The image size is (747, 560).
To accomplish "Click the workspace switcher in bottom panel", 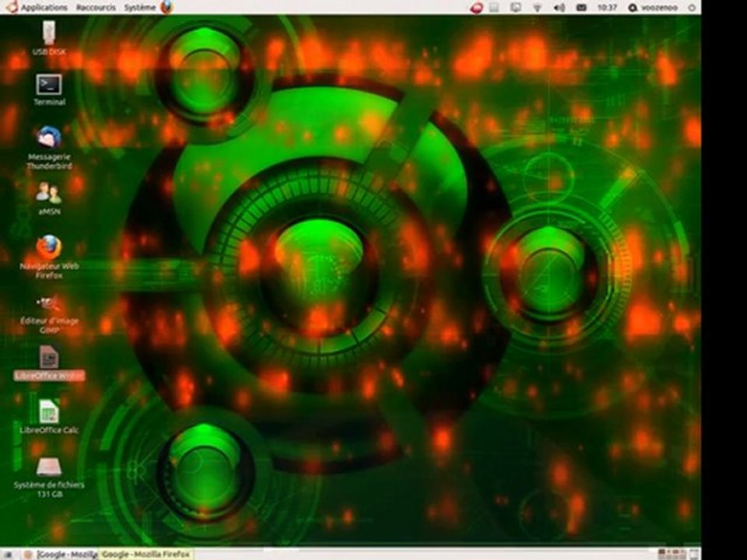I will pyautogui.click(x=672, y=554).
